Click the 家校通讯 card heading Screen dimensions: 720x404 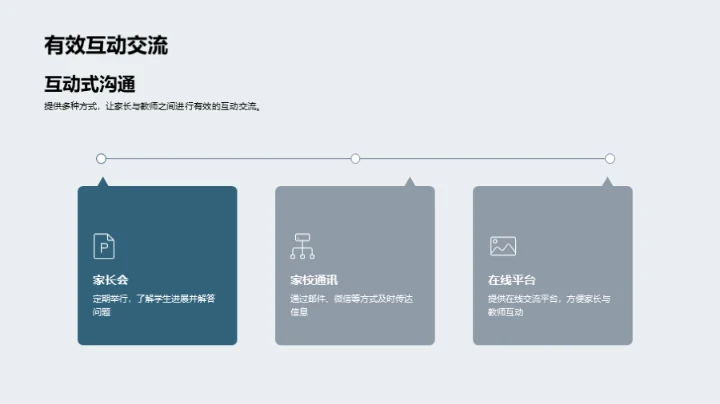314,280
